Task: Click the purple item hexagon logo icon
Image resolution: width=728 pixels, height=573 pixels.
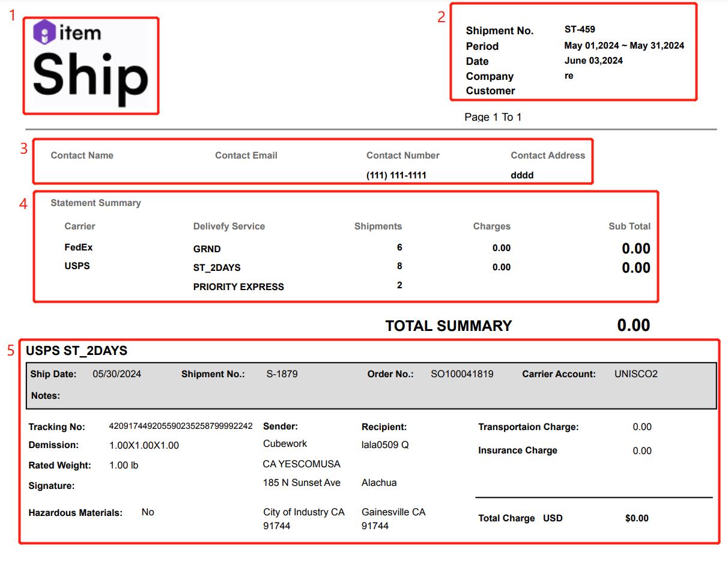Action: coord(44,32)
